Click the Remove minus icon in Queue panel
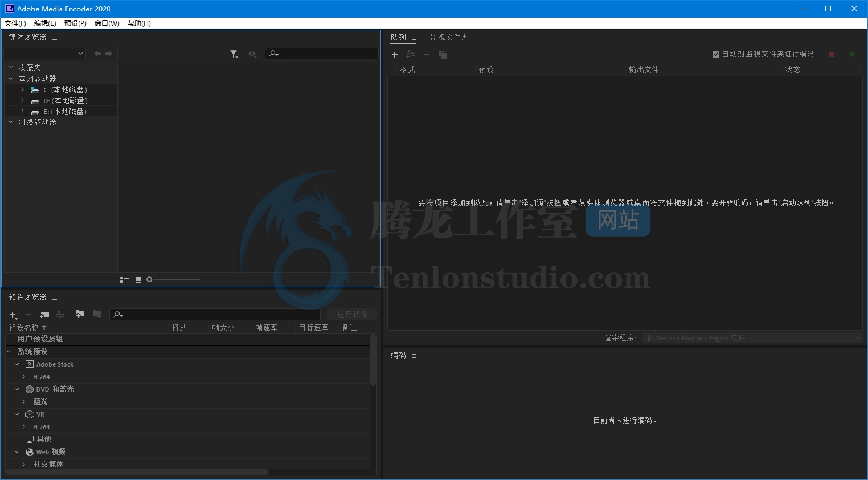Screen dimensions: 868x480 point(426,55)
